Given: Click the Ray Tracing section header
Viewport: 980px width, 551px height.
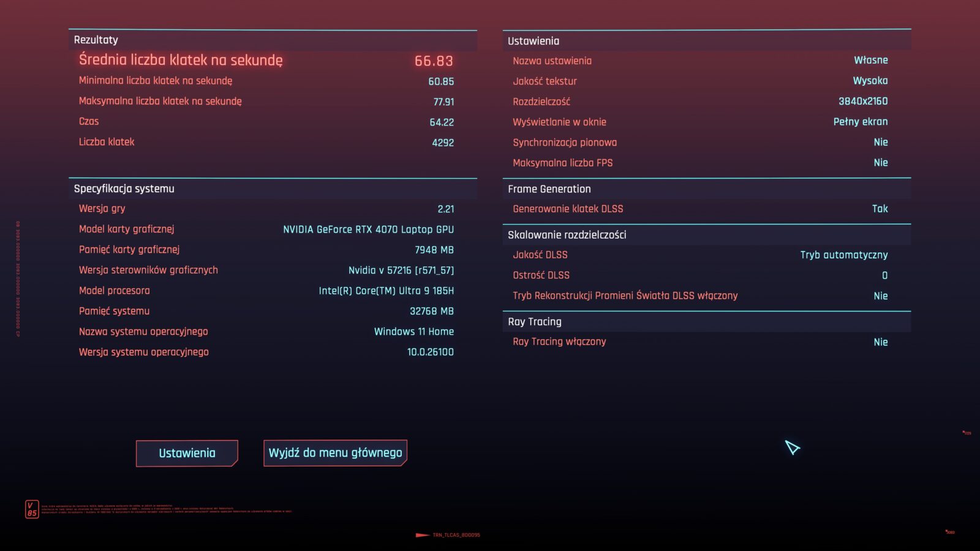Looking at the screenshot, I should click(535, 321).
